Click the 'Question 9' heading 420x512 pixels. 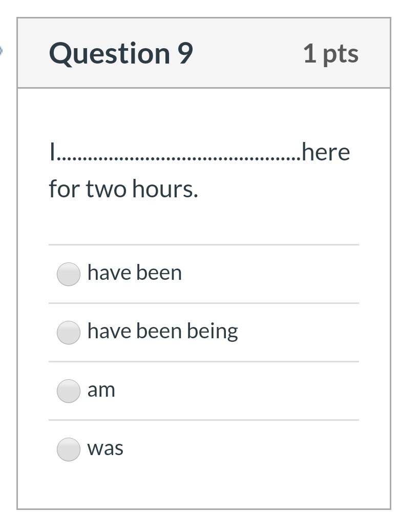[x=122, y=52]
